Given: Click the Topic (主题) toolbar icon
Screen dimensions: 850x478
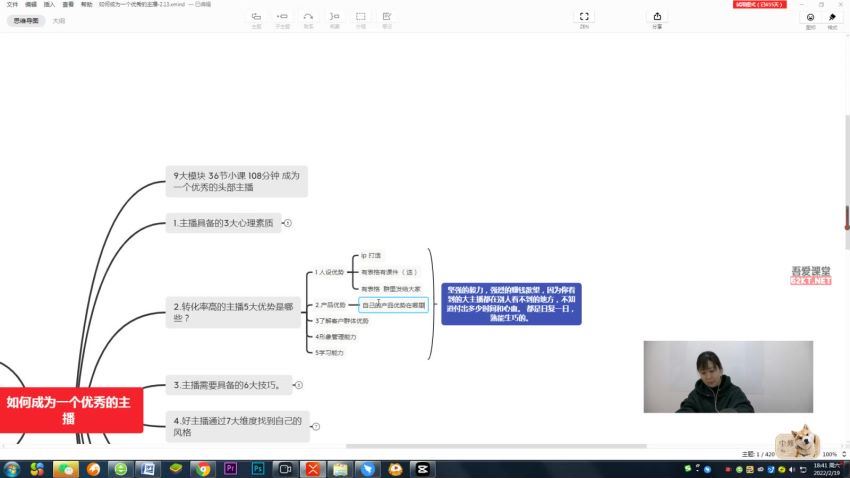Looking at the screenshot, I should coord(256,18).
